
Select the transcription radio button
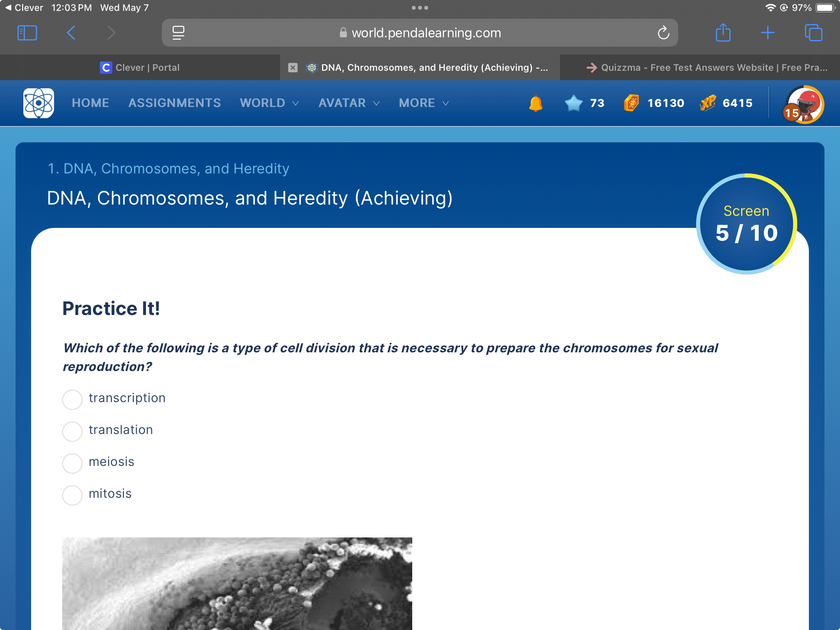(x=72, y=399)
